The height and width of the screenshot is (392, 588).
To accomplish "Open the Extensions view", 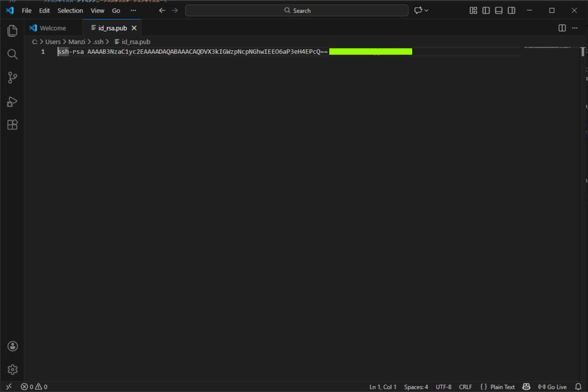I will pyautogui.click(x=12, y=124).
